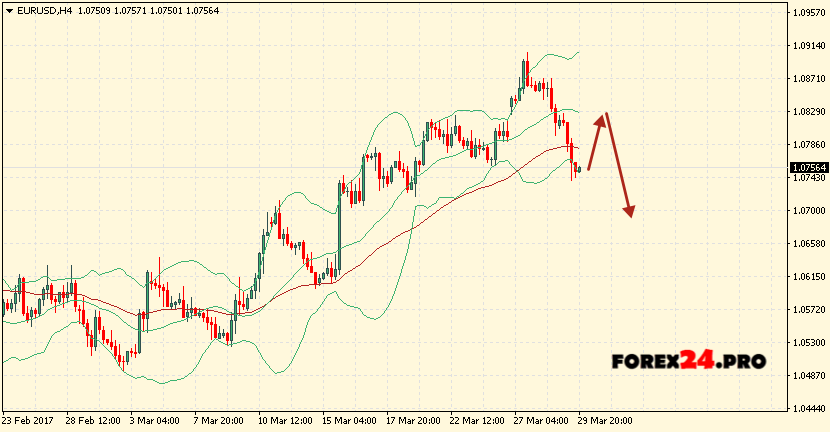
Task: Click the 1.06150 price axis label
Action: coord(808,276)
